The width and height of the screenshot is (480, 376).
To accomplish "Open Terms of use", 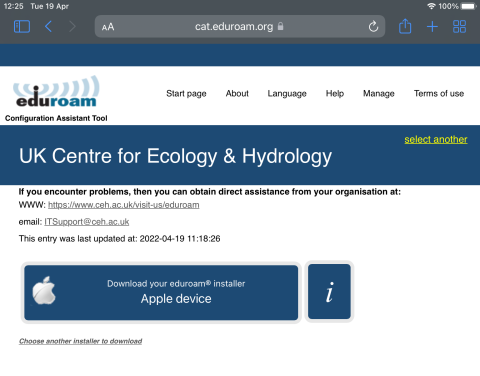I will 439,93.
